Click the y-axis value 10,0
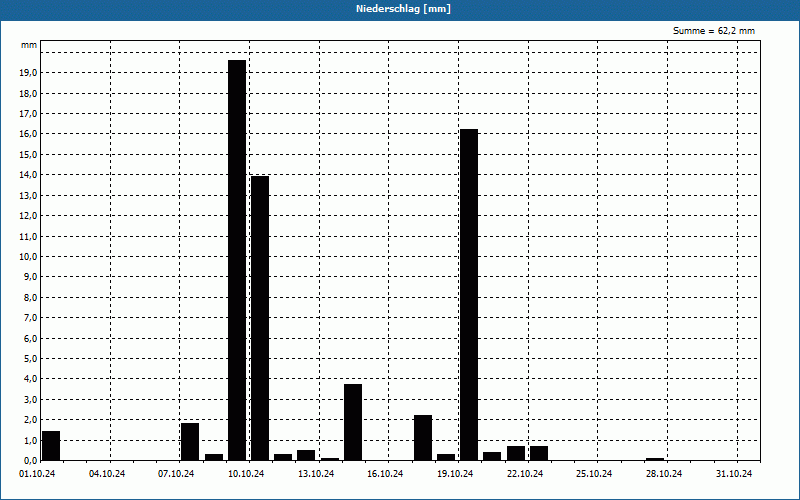The height and width of the screenshot is (500, 800). click(x=29, y=257)
